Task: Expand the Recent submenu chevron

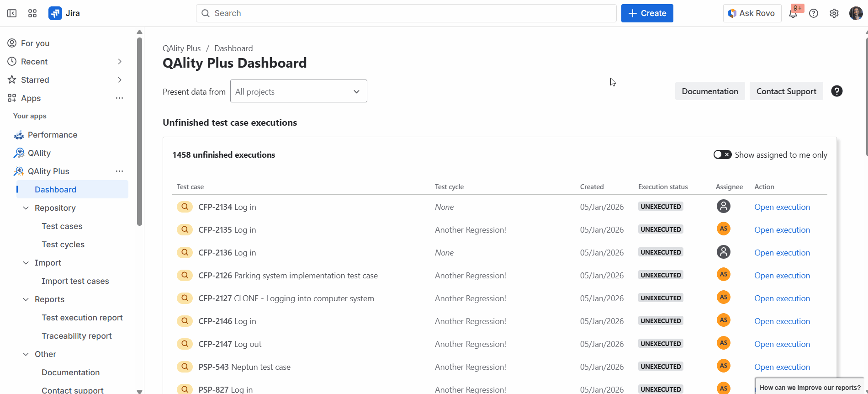Action: pyautogui.click(x=120, y=62)
